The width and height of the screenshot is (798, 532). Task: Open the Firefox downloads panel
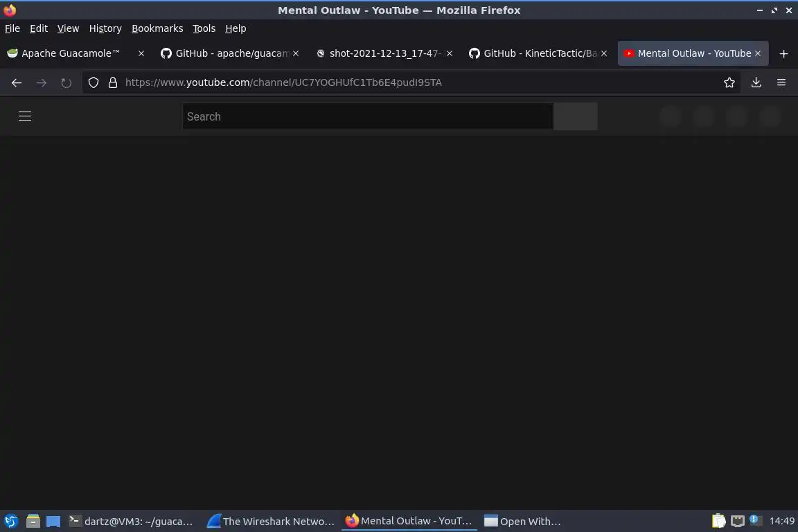coord(756,82)
